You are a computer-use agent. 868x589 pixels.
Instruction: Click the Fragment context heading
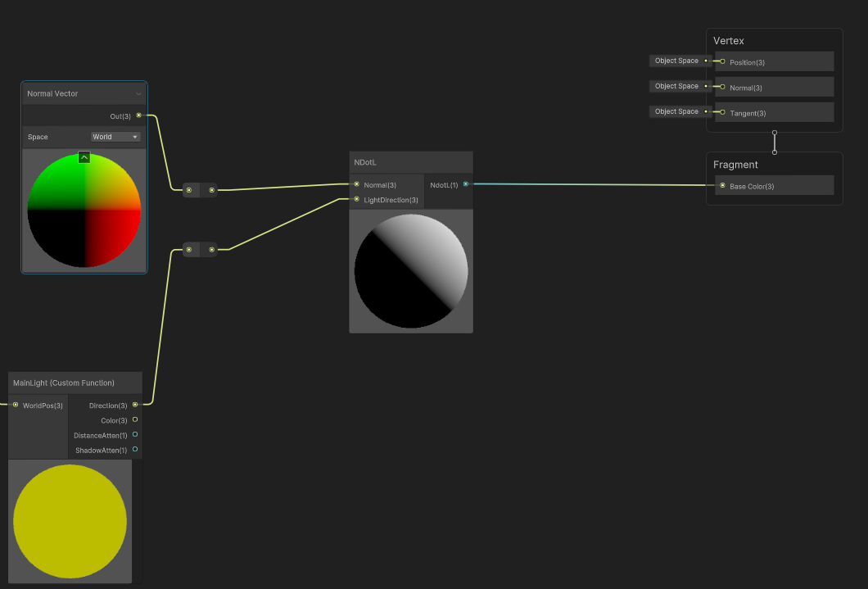pyautogui.click(x=735, y=165)
